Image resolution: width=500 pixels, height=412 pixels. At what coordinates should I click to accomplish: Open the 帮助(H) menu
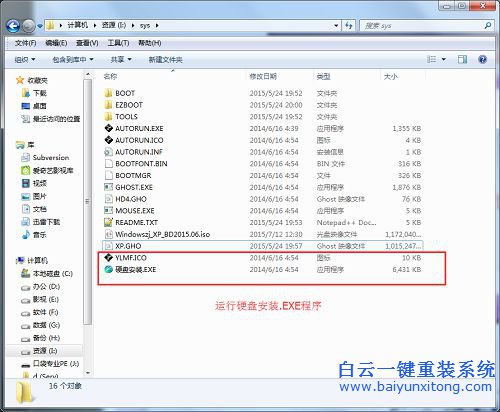150,43
